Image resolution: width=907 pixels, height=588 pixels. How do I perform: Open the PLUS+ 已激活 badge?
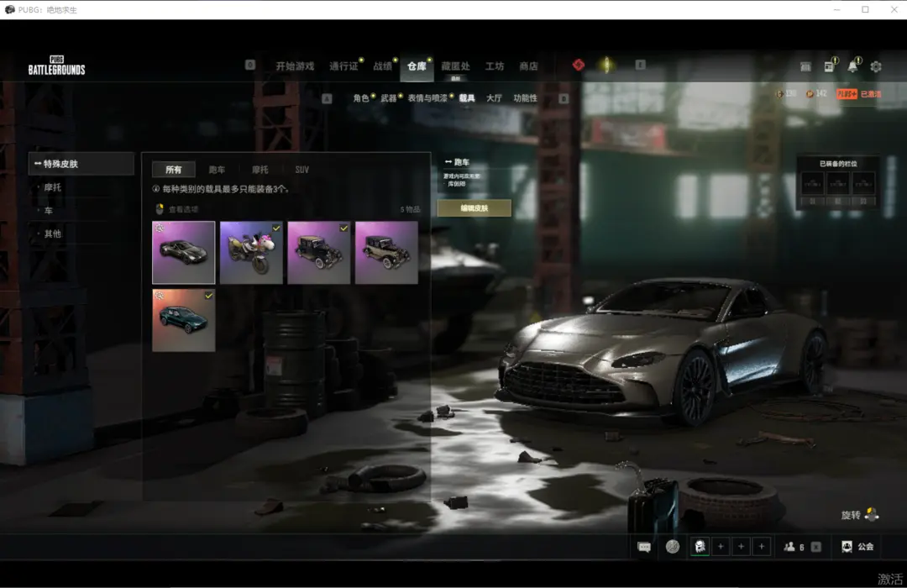[x=859, y=94]
